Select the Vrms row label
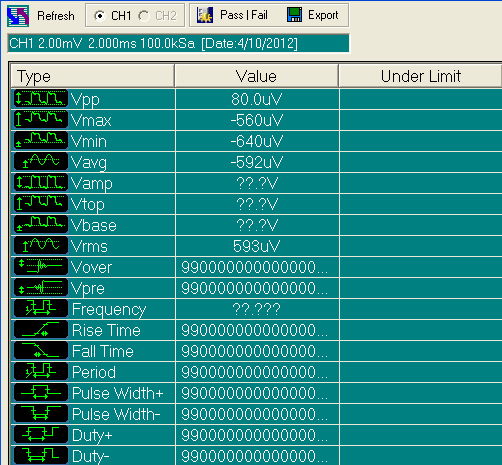The width and height of the screenshot is (502, 465). pyautogui.click(x=89, y=246)
